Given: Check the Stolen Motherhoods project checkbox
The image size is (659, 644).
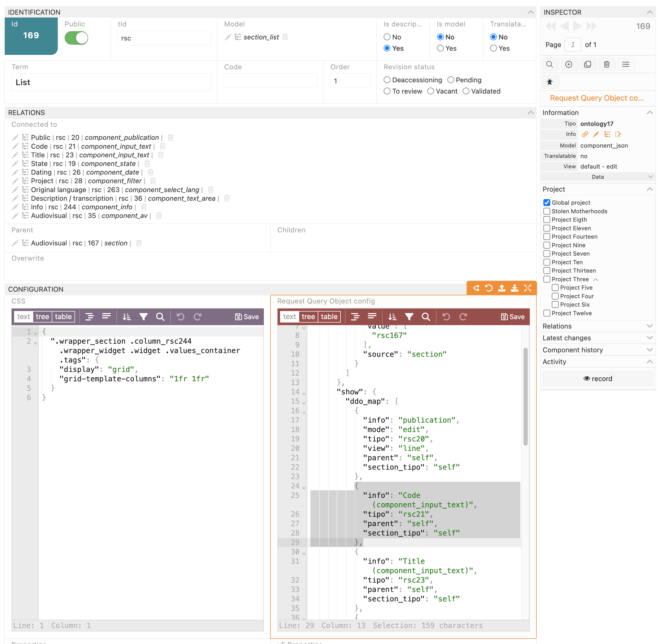Looking at the screenshot, I should click(x=546, y=211).
